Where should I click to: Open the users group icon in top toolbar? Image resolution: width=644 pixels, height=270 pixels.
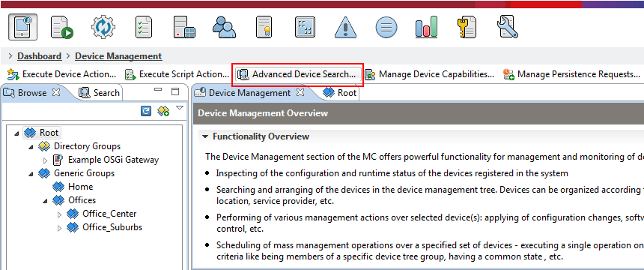(224, 28)
